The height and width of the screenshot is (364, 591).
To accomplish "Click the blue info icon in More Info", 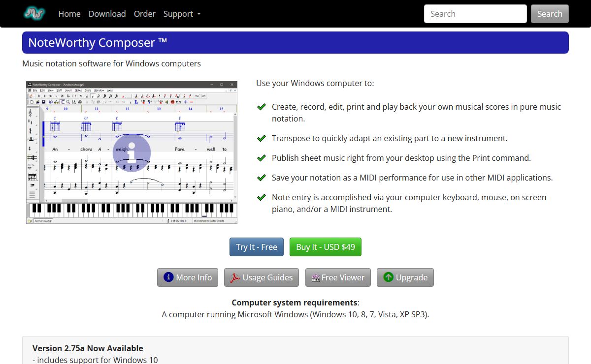I will (x=168, y=277).
